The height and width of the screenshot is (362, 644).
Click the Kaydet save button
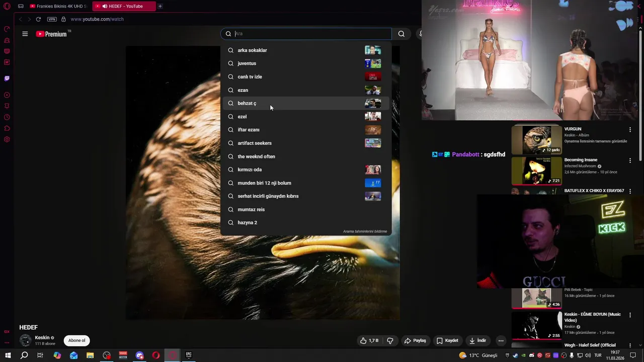click(x=447, y=340)
